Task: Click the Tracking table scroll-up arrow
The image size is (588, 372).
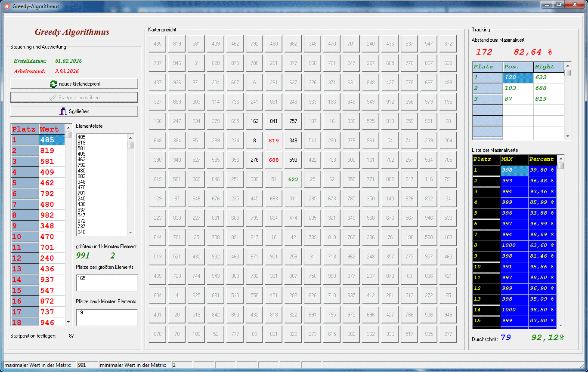Action: [x=568, y=65]
